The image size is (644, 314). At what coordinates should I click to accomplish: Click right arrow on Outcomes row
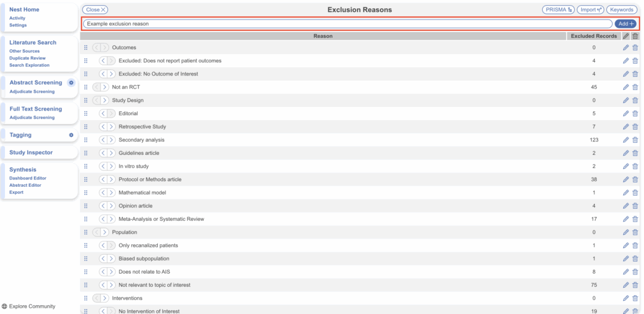pos(104,48)
